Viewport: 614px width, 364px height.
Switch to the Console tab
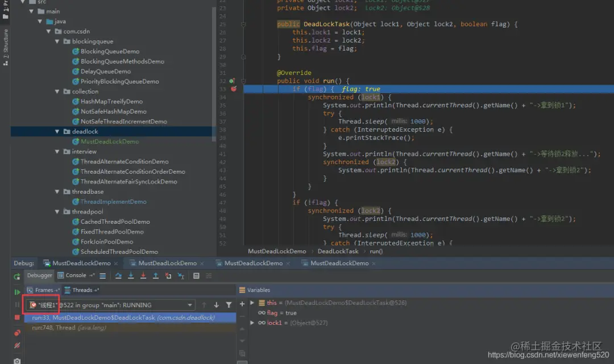pos(72,275)
